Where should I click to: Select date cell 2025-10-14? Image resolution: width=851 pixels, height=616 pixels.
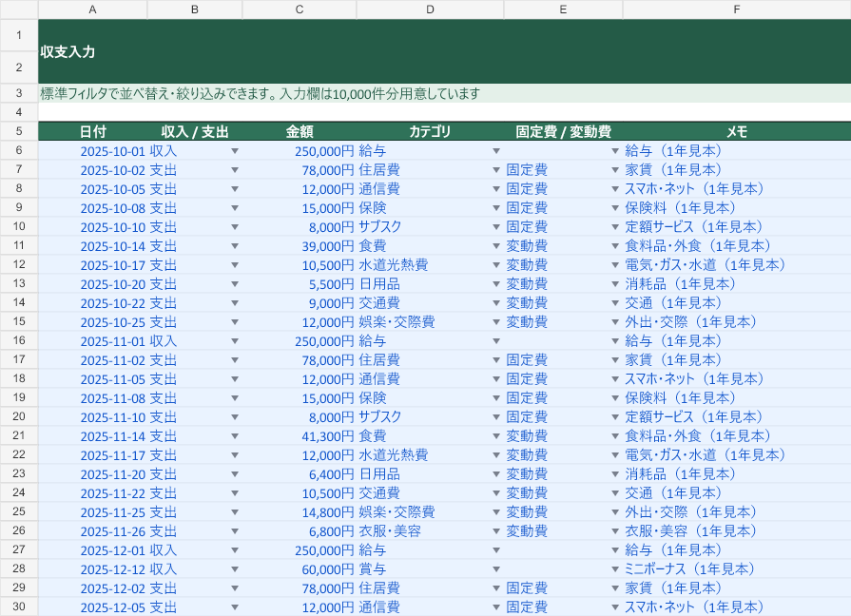(x=93, y=246)
